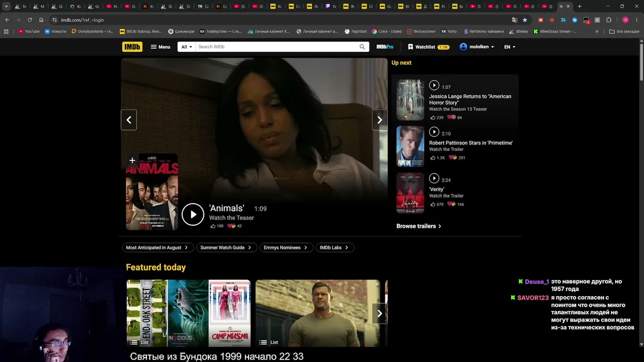Viewport: 644px width, 362px height.
Task: Go to previous trailer slide
Action: [x=129, y=120]
